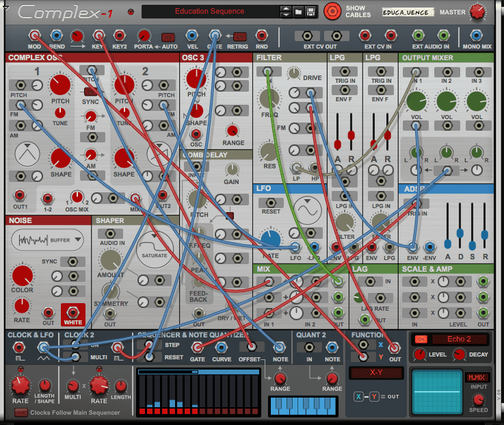Viewport: 504px width, 425px height.
Task: Open the LFO waveform selector display
Action: [x=307, y=211]
